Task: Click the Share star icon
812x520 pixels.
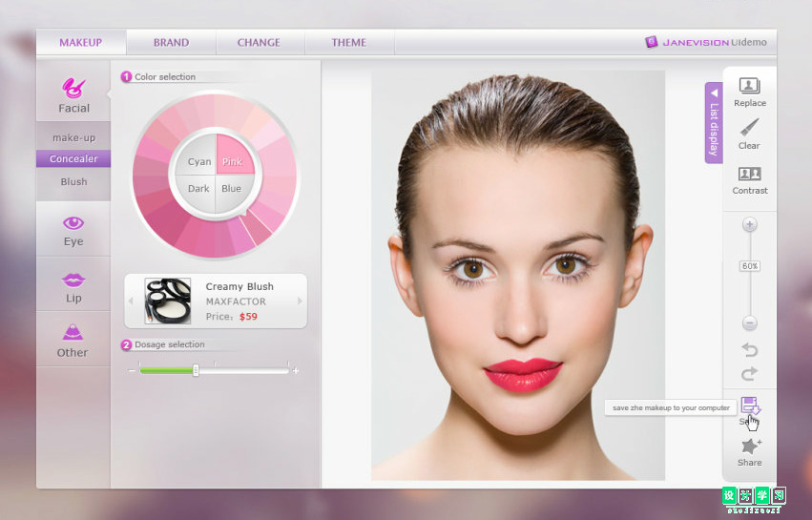Action: (x=750, y=446)
